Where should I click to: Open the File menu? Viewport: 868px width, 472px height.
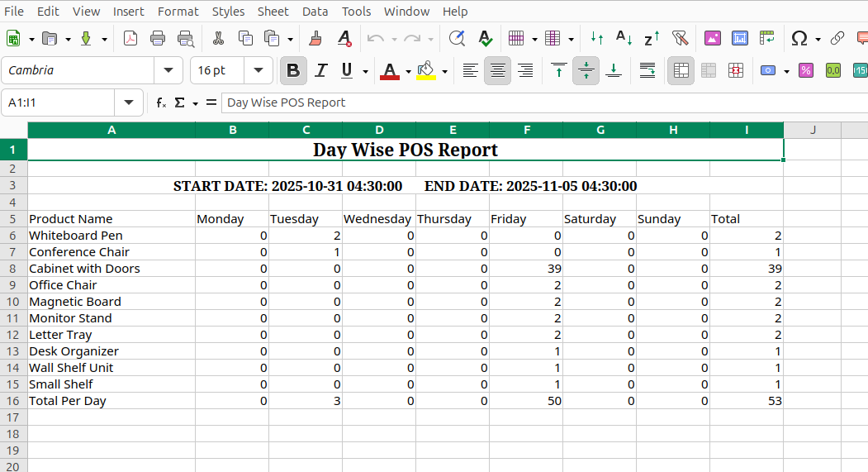tap(14, 11)
